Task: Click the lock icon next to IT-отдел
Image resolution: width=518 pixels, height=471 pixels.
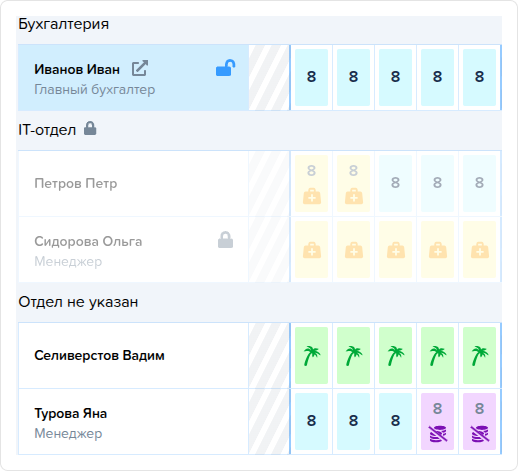Action: coord(90,128)
